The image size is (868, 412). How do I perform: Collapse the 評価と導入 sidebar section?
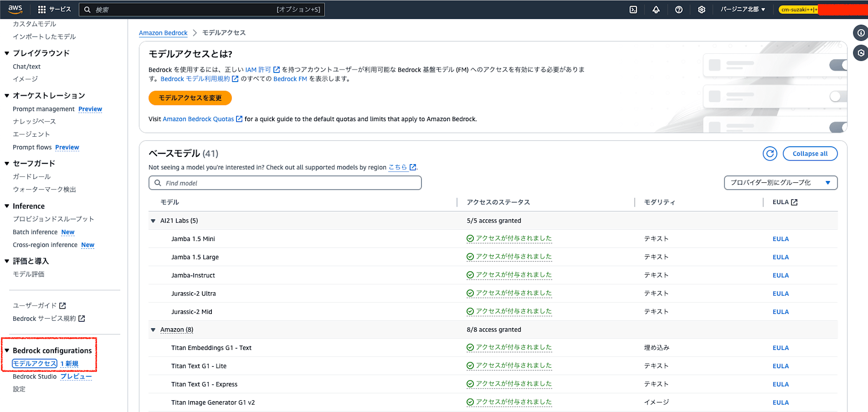tap(7, 261)
